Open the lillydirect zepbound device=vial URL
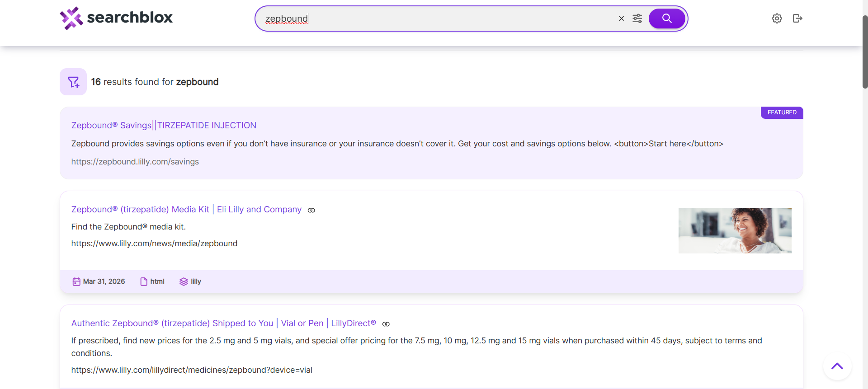 coord(192,370)
